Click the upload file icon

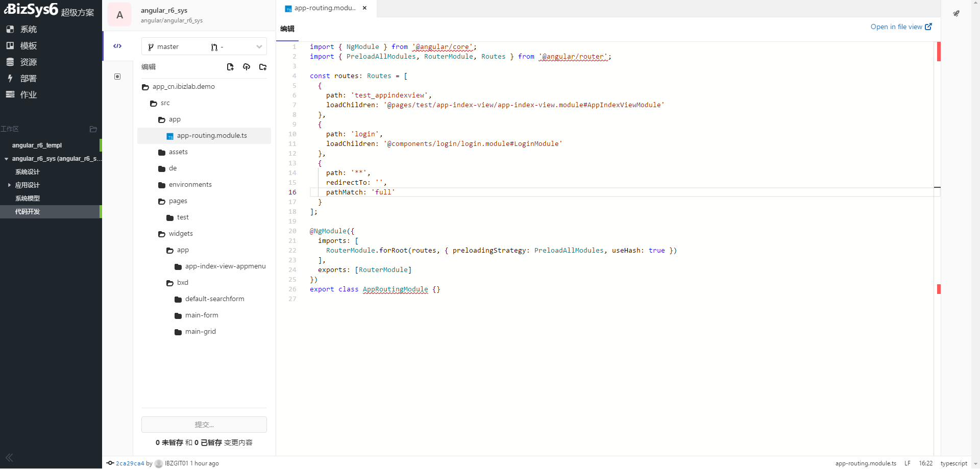click(247, 67)
